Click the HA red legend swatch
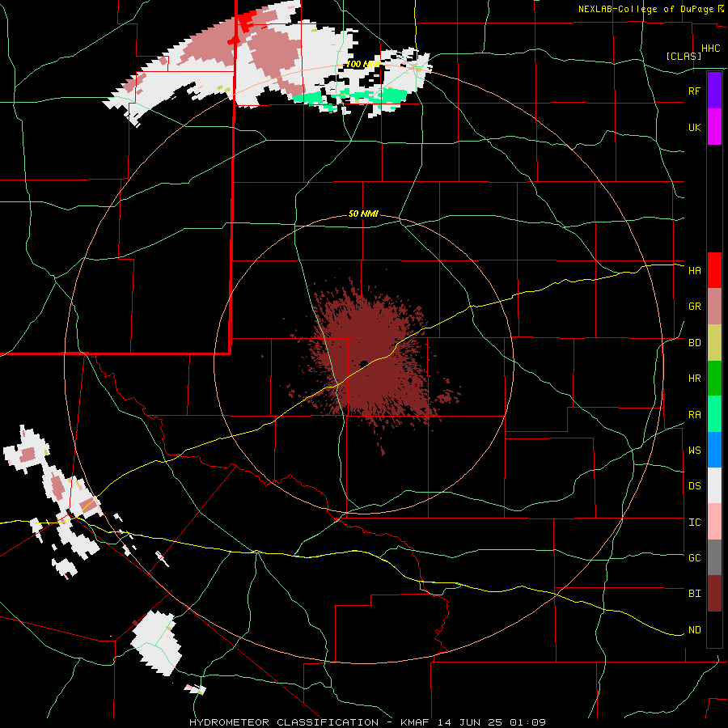Image resolution: width=728 pixels, height=728 pixels. coord(714,270)
